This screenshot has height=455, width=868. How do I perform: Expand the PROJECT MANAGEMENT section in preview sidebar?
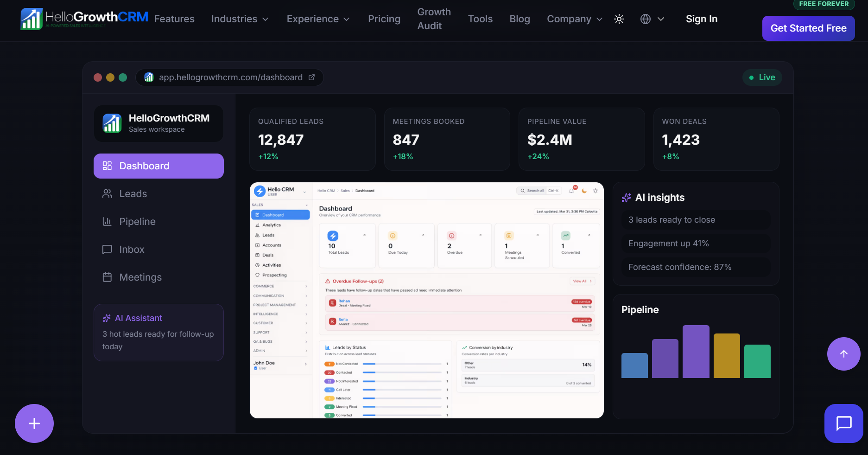click(x=280, y=305)
